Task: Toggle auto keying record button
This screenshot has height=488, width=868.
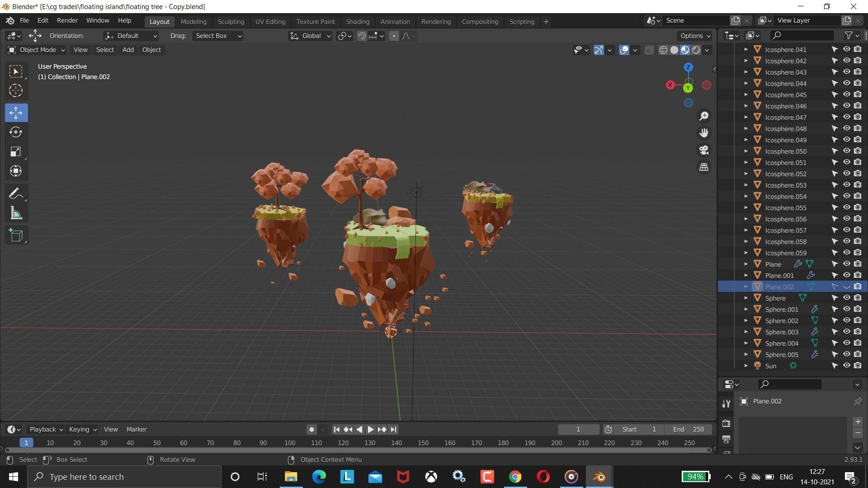Action: [x=311, y=429]
